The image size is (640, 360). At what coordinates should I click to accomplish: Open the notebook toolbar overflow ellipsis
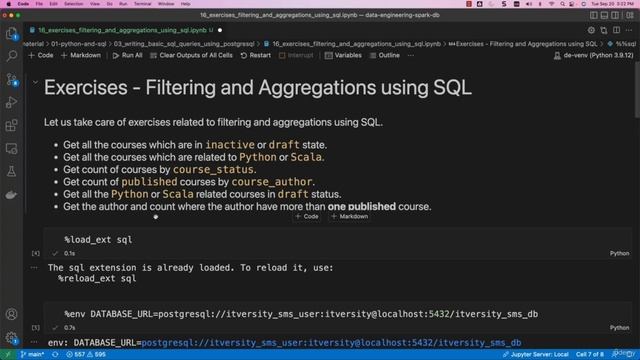[x=411, y=56]
